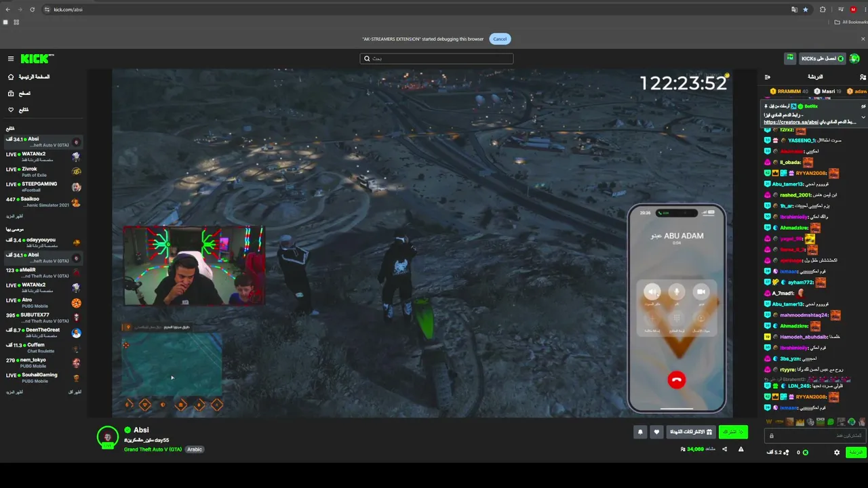This screenshot has width=868, height=488.
Task: Click YASEENO_1 username in chat
Action: pyautogui.click(x=802, y=140)
